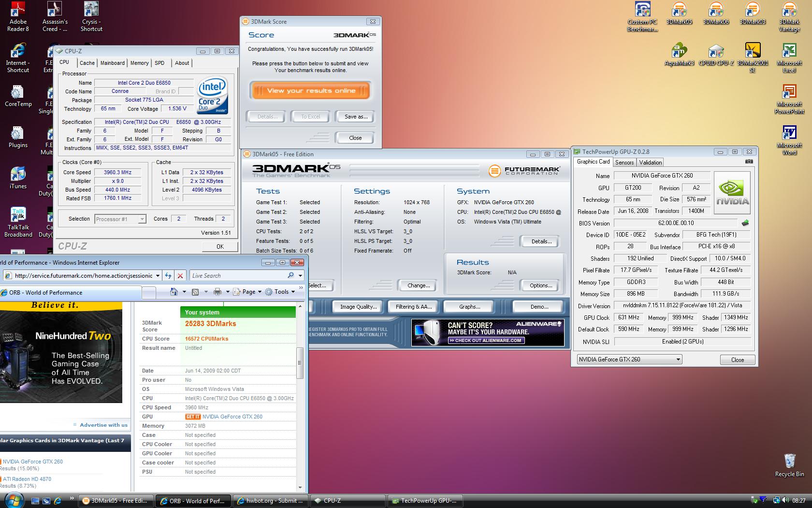
Task: Open Internet Explorer Tools menu dropdown
Action: point(280,292)
